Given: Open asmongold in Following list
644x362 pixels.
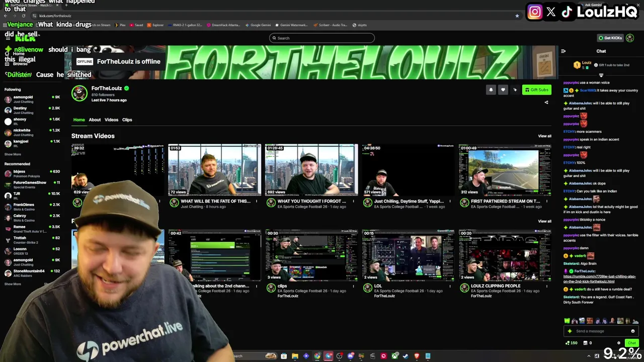Looking at the screenshot, I should pos(31,99).
